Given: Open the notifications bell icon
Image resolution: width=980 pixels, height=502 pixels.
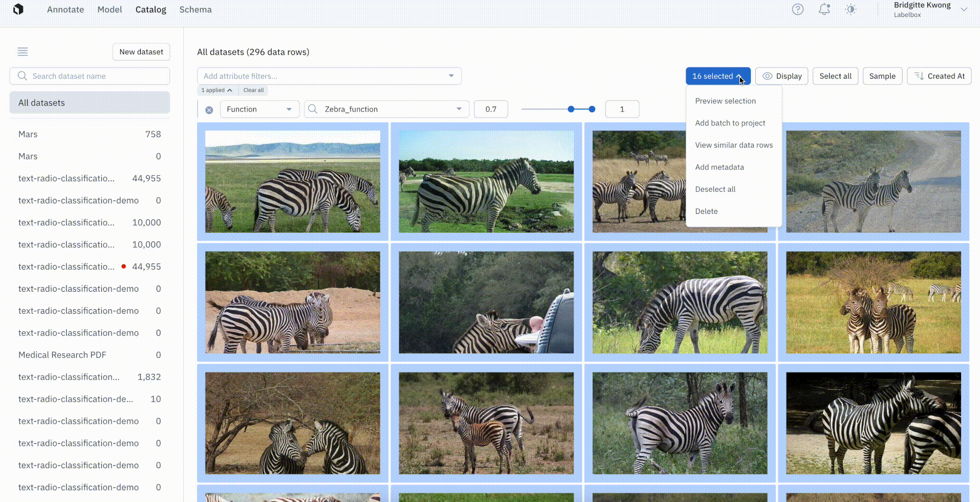Looking at the screenshot, I should coord(824,9).
